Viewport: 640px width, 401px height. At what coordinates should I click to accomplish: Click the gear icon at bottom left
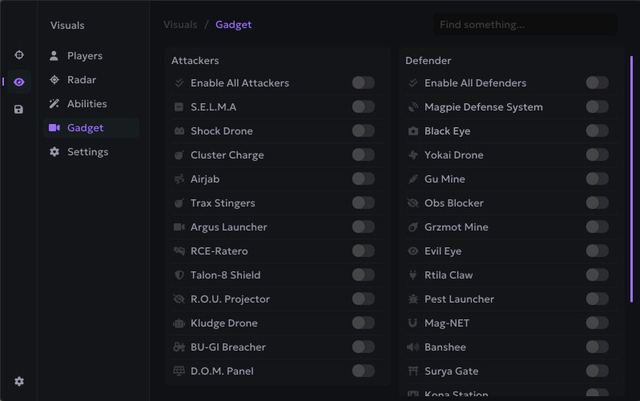pos(19,381)
